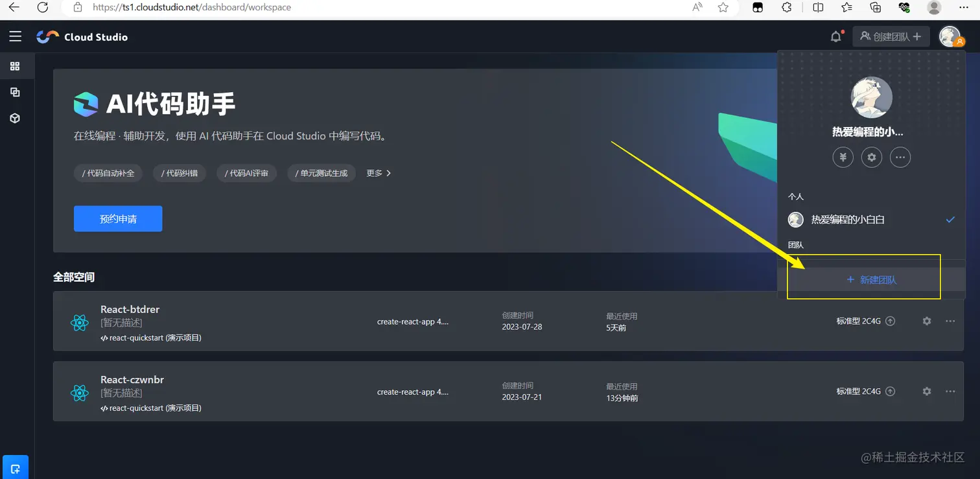Viewport: 980px width, 479px height.
Task: Open the browser essentials heart icon
Action: (904, 8)
